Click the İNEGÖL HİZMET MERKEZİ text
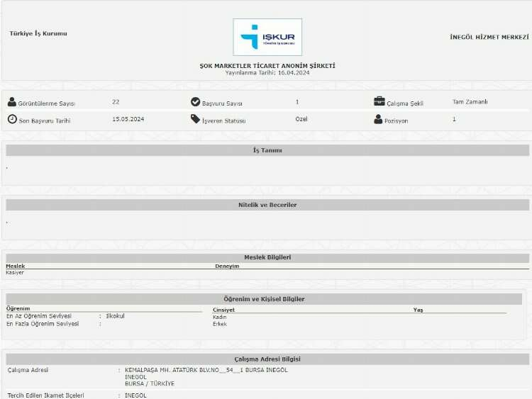 489,36
